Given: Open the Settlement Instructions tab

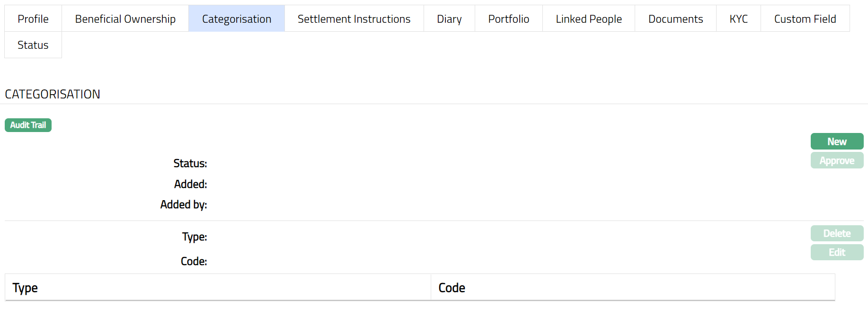Looking at the screenshot, I should click(354, 19).
